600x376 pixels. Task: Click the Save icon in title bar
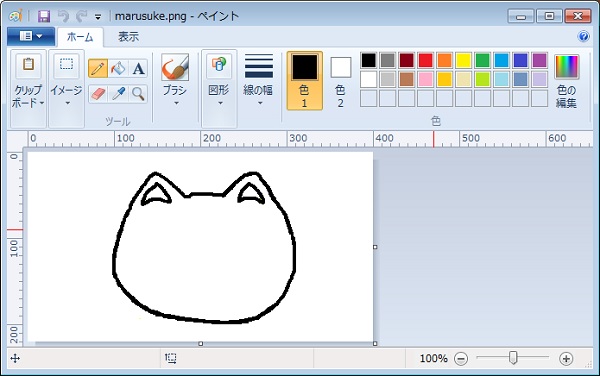44,16
